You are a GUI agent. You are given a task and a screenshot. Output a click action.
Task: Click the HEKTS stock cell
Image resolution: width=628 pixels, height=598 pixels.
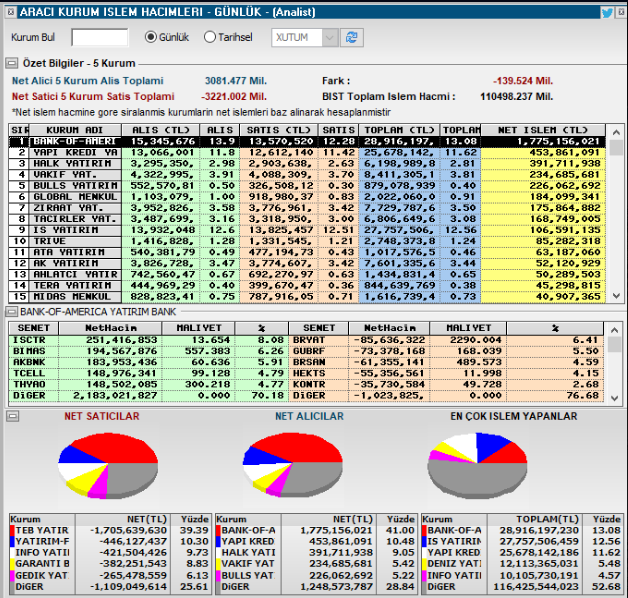(318, 373)
